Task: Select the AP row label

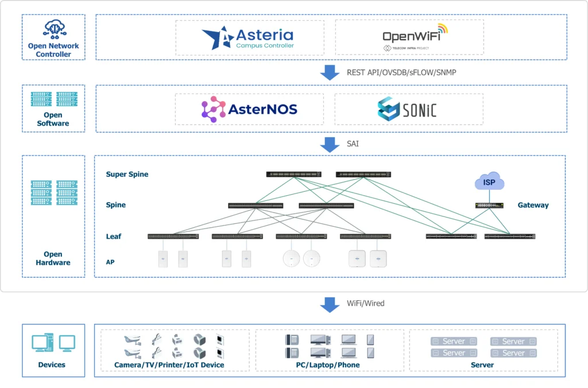Action: pyautogui.click(x=110, y=262)
